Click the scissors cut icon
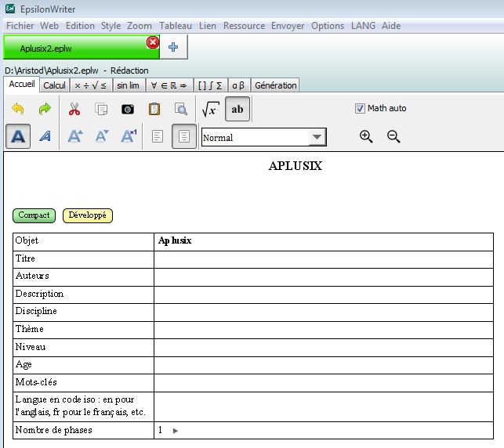The width and height of the screenshot is (504, 448). coord(74,109)
